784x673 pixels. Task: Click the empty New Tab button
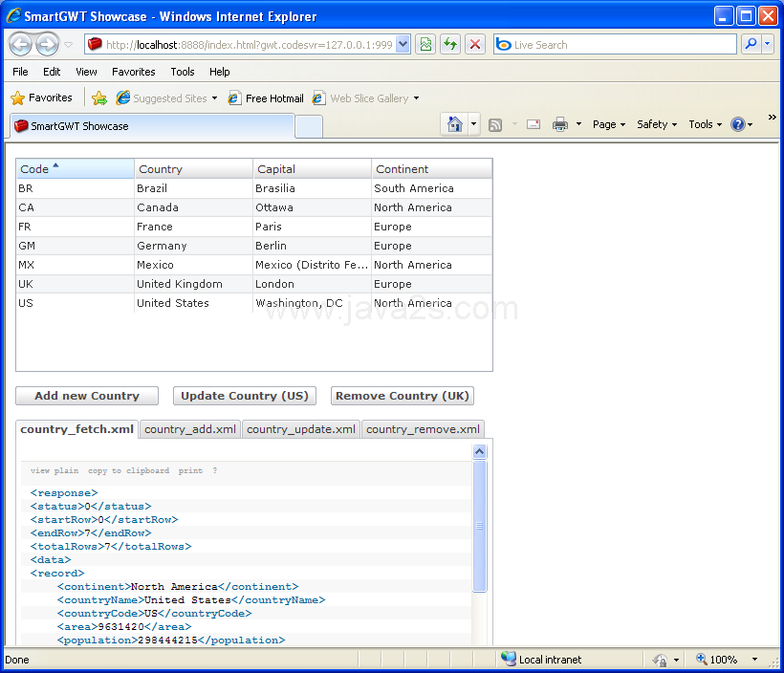pos(309,127)
